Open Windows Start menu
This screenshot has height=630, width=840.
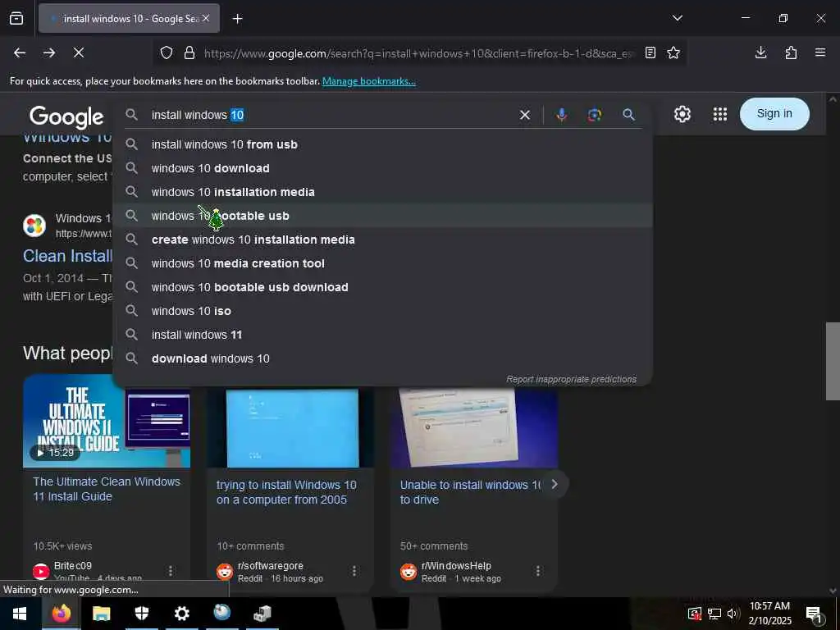20,614
